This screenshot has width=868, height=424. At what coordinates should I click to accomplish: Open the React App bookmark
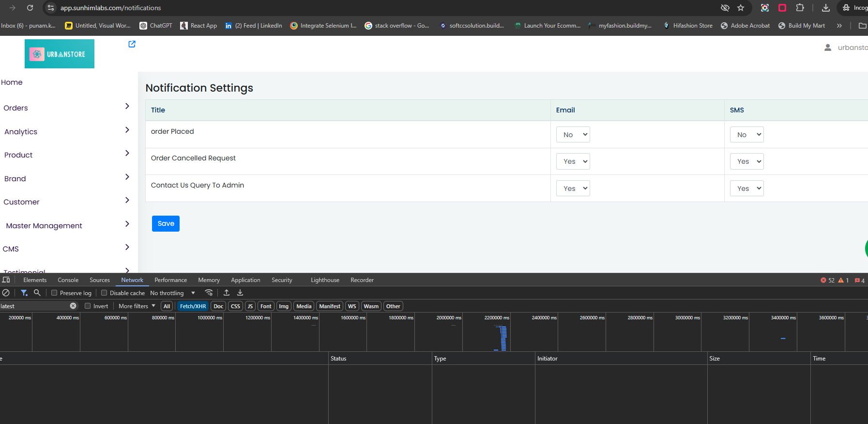click(x=198, y=26)
